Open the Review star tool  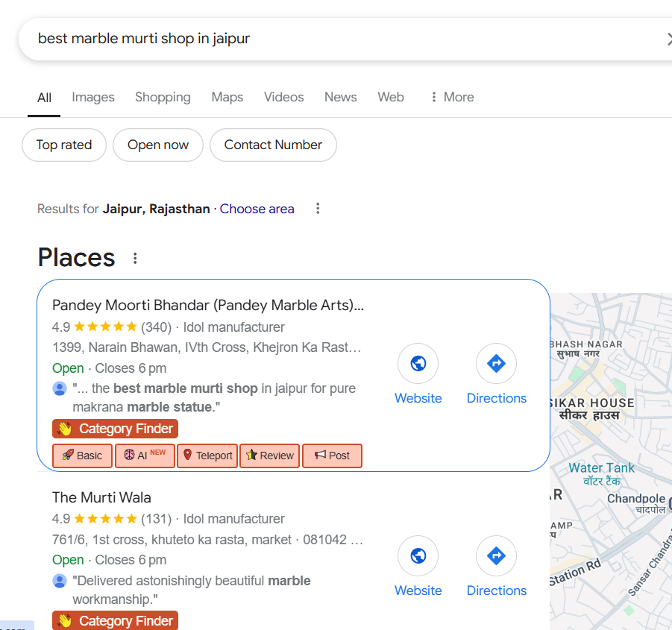coord(269,456)
